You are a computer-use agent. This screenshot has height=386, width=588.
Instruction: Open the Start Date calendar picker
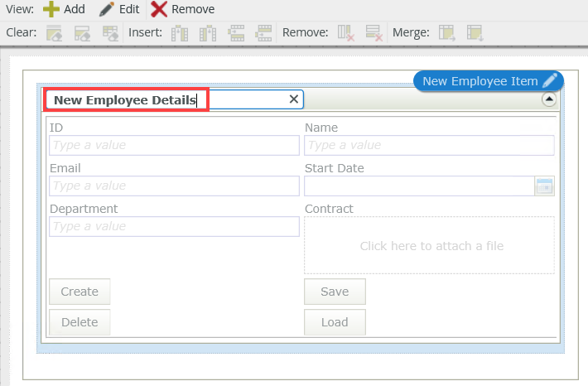tap(544, 186)
